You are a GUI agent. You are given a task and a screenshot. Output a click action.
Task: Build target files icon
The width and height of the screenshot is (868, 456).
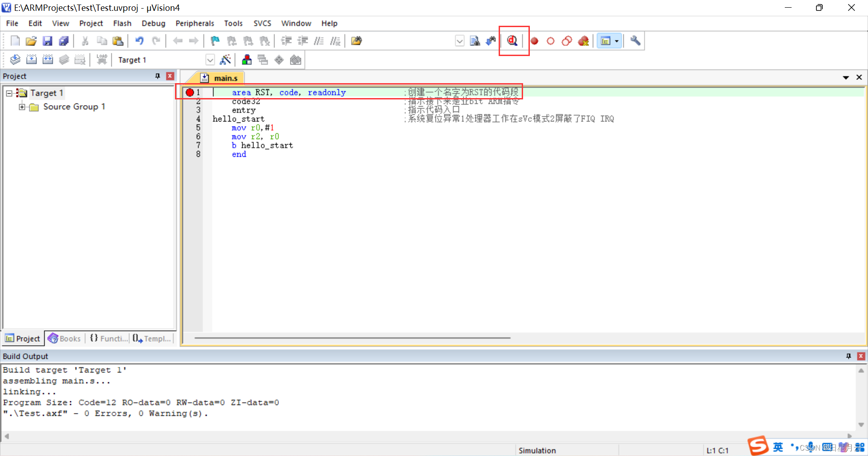click(31, 60)
